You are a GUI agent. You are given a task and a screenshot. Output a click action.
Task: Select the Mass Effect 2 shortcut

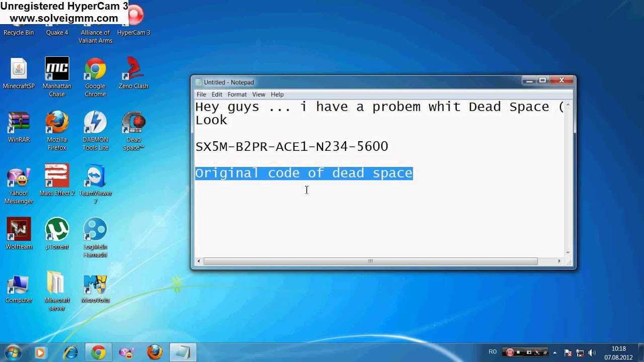click(57, 180)
